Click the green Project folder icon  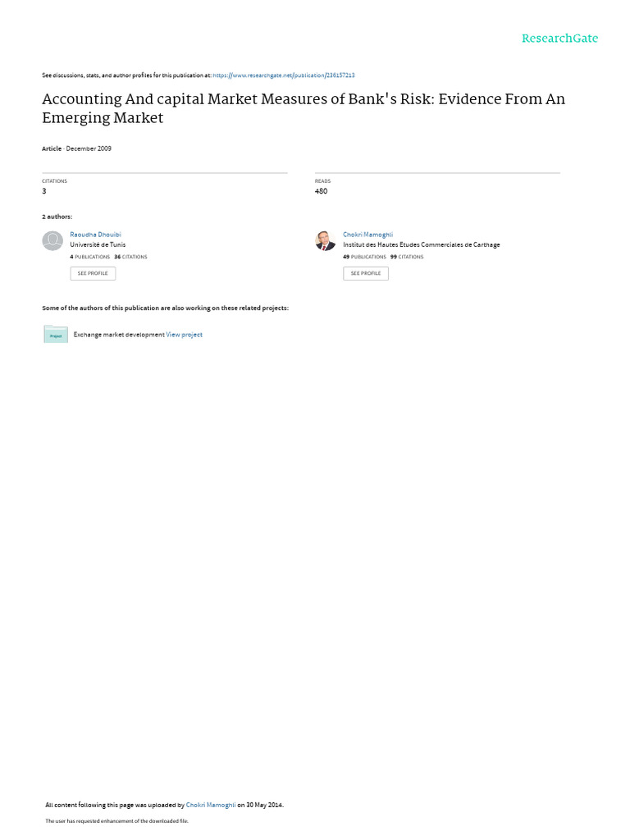click(x=56, y=335)
